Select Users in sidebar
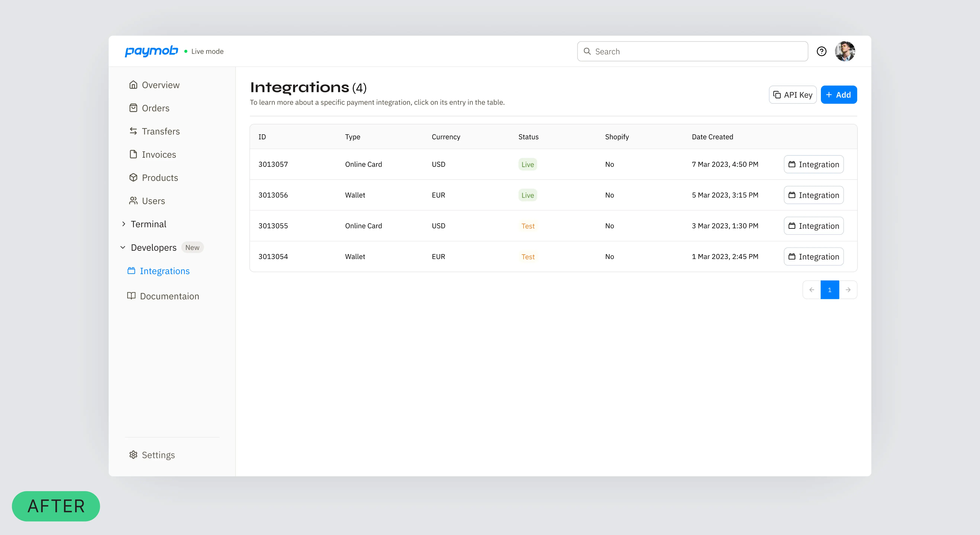The image size is (980, 535). pyautogui.click(x=153, y=201)
